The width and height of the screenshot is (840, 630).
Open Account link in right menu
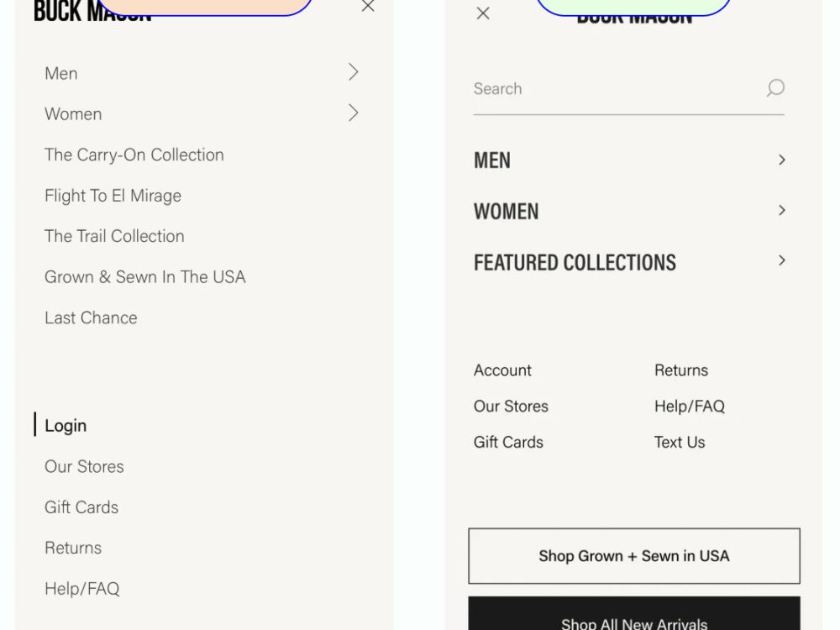pos(502,370)
